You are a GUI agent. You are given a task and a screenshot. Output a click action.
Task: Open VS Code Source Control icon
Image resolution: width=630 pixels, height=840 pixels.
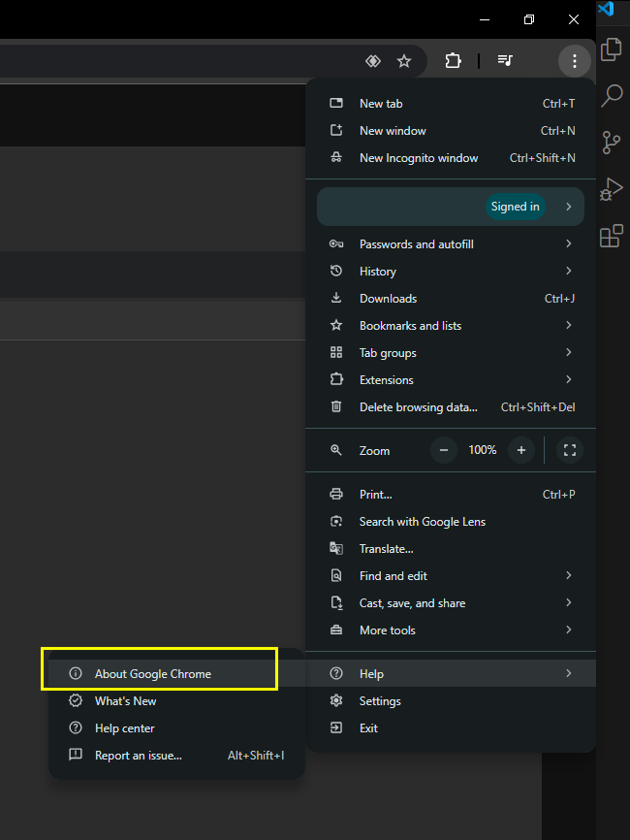point(611,143)
